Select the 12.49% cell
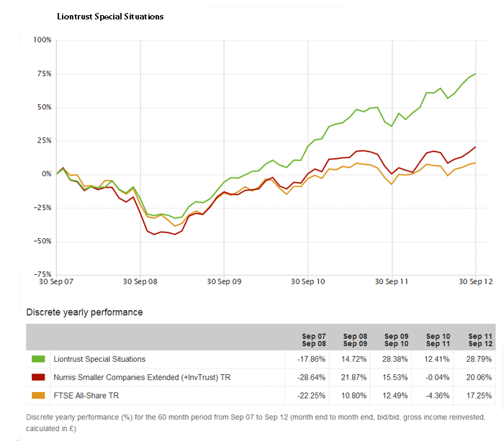The height and width of the screenshot is (441, 504). (x=395, y=396)
